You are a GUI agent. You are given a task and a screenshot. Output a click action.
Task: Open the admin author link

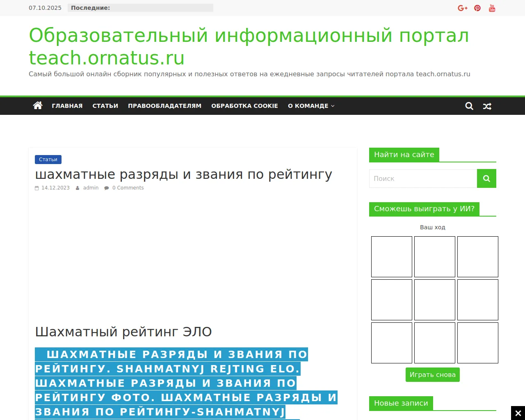pyautogui.click(x=91, y=188)
